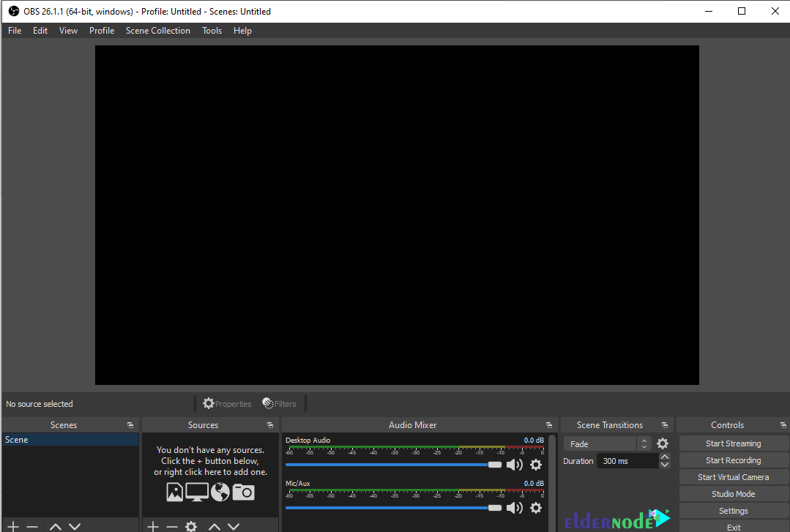
Task: Open Scene Transitions properties gear
Action: pyautogui.click(x=663, y=443)
